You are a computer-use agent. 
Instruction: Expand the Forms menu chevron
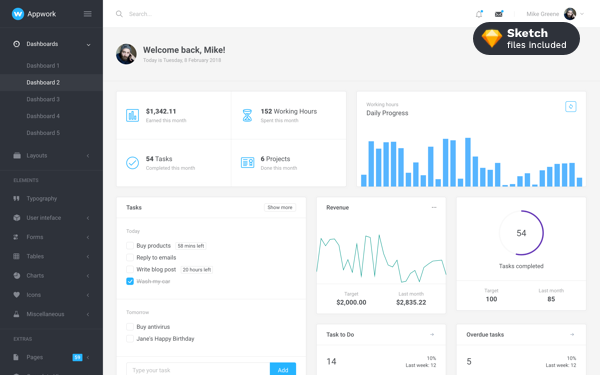pyautogui.click(x=88, y=237)
